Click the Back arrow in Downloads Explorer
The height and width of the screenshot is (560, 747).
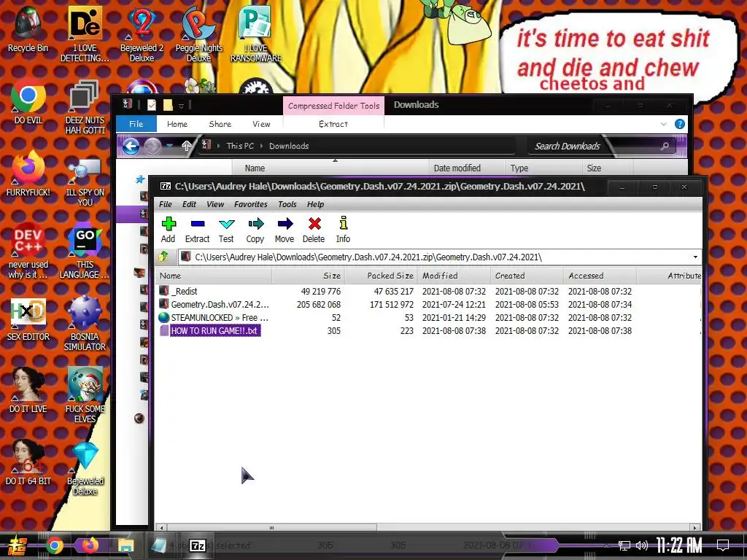coord(131,146)
